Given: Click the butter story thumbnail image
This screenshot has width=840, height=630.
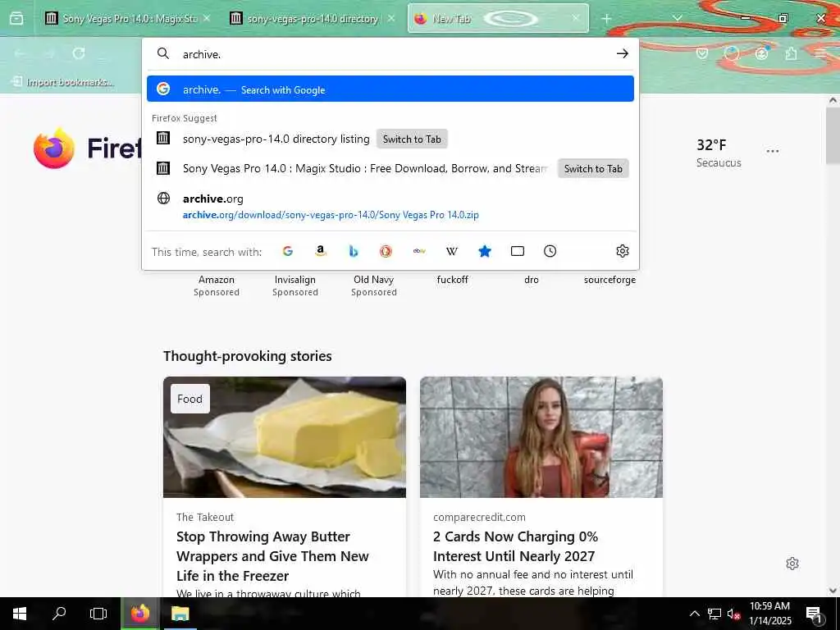Looking at the screenshot, I should tap(285, 437).
